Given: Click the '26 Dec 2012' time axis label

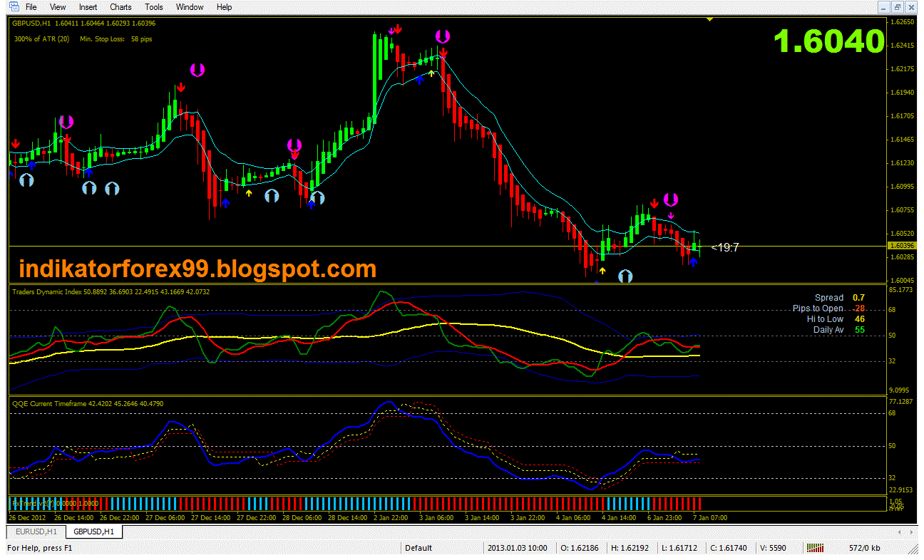Looking at the screenshot, I should [28, 518].
